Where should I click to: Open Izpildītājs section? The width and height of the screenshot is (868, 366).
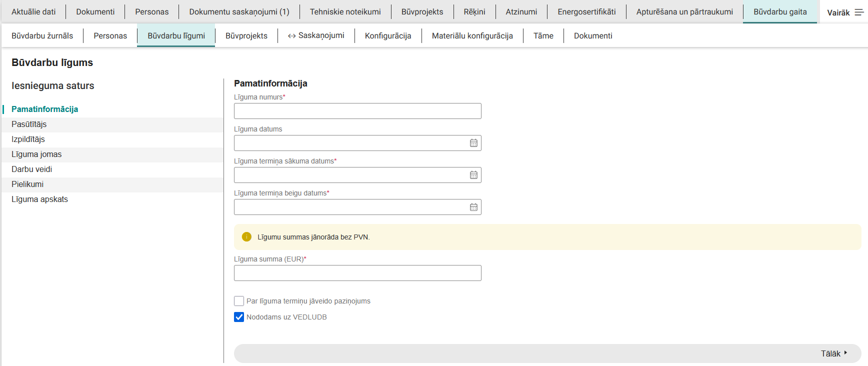pyautogui.click(x=112, y=139)
